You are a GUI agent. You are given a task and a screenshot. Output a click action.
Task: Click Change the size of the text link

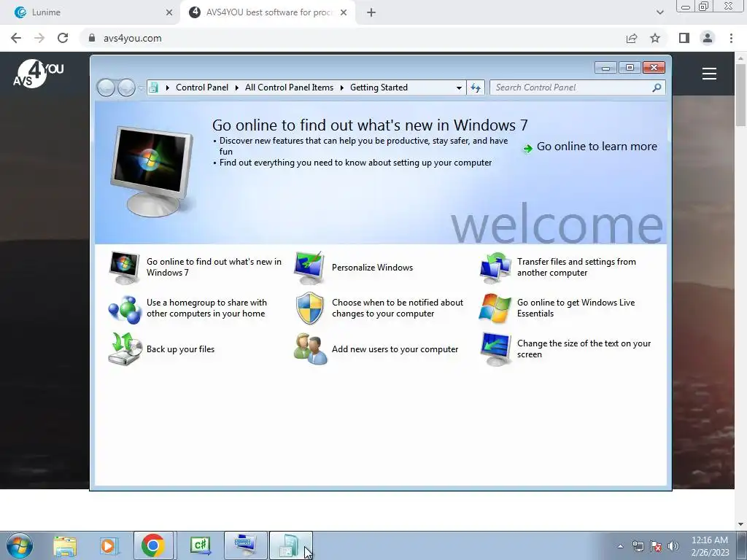click(584, 349)
